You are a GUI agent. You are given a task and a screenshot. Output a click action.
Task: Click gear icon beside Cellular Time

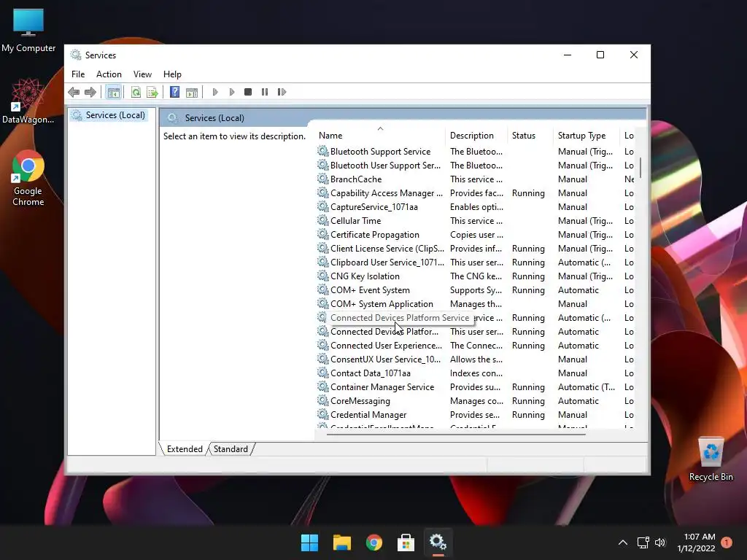click(x=323, y=220)
